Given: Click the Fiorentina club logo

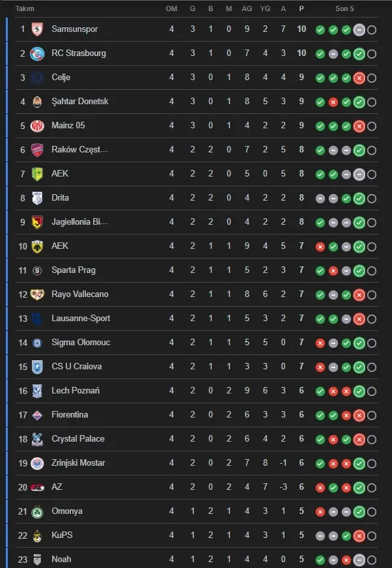Looking at the screenshot, I should [36, 415].
